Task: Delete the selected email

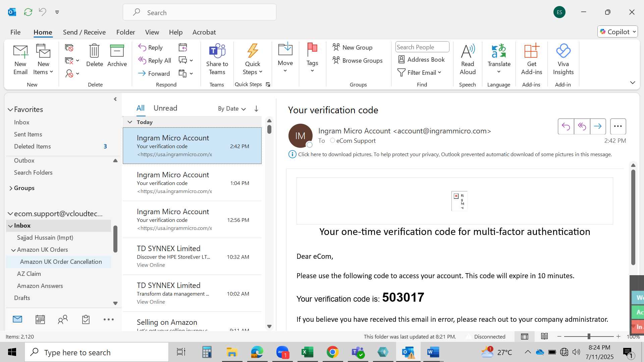Action: pyautogui.click(x=94, y=56)
